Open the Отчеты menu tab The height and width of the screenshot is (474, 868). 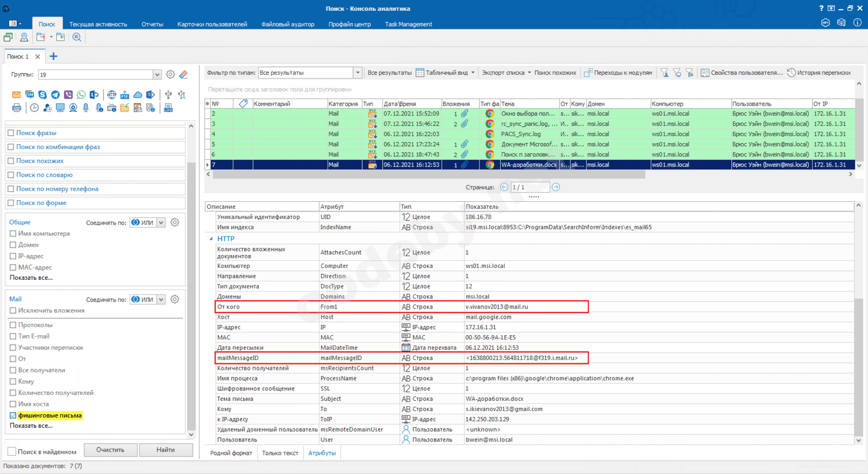coord(152,24)
